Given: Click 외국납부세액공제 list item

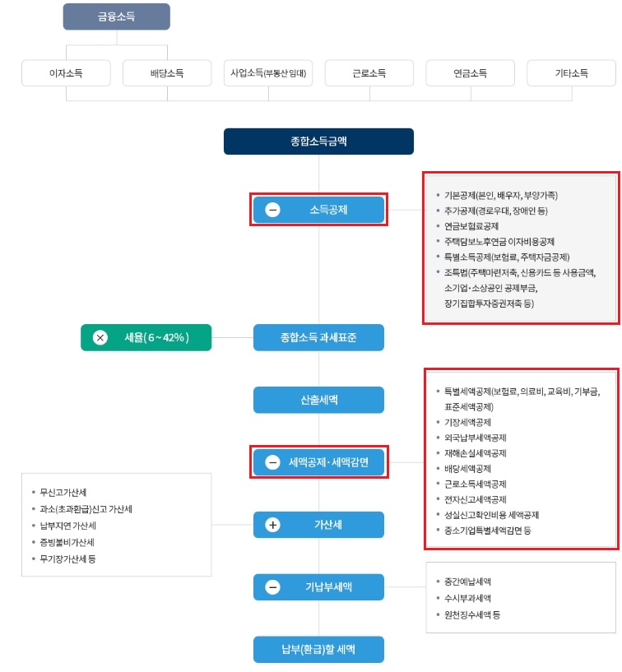Looking at the screenshot, I should (x=476, y=438).
